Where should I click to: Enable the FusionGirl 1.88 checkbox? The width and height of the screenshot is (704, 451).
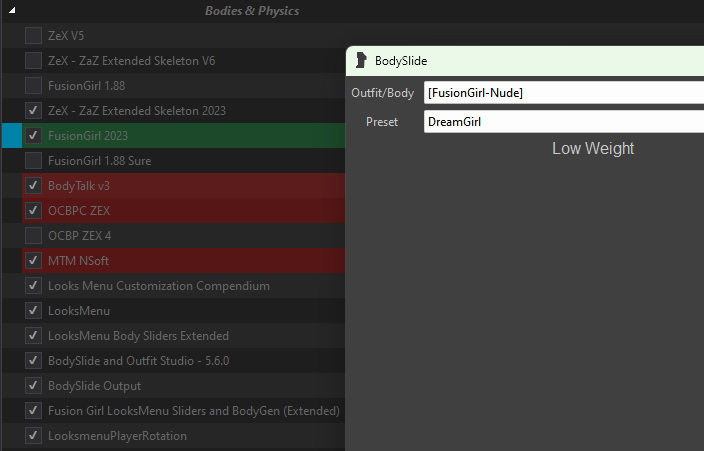33,85
